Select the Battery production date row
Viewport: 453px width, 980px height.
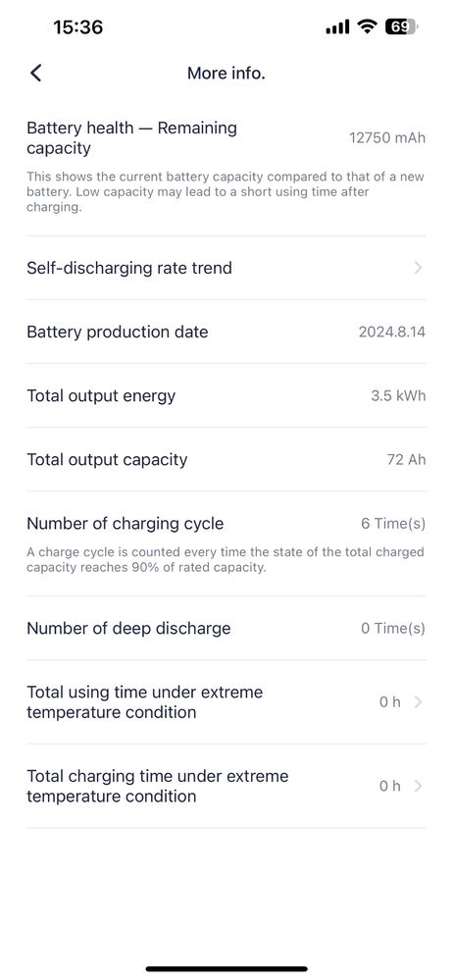tap(226, 332)
